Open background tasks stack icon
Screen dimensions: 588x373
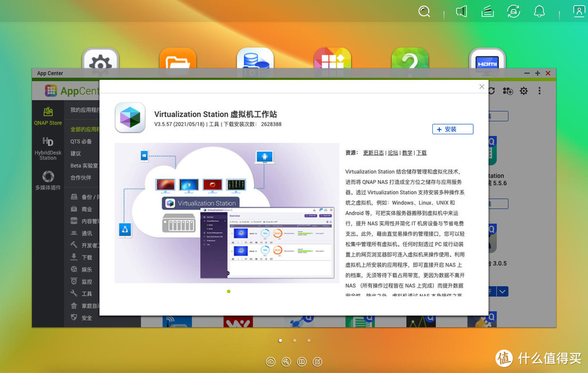point(487,11)
